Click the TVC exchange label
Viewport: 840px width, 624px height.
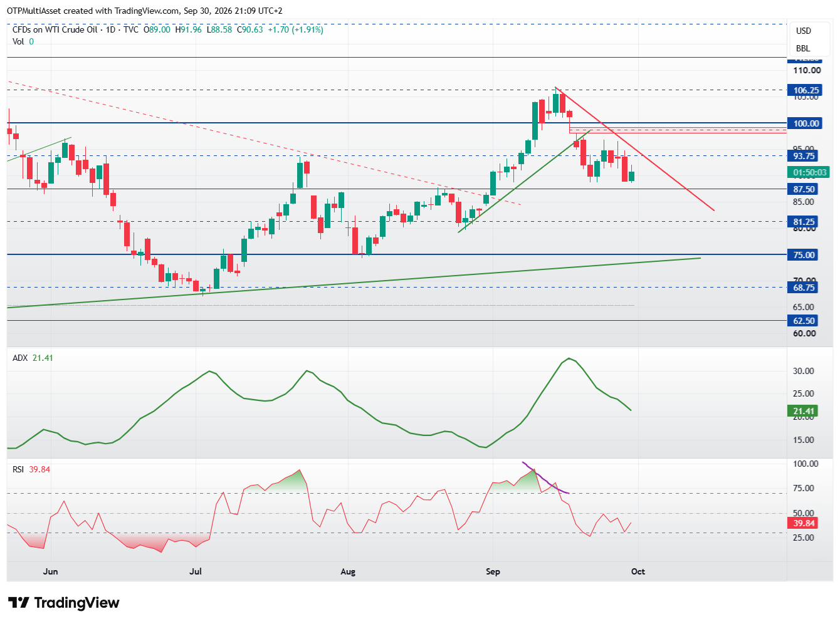click(x=131, y=29)
